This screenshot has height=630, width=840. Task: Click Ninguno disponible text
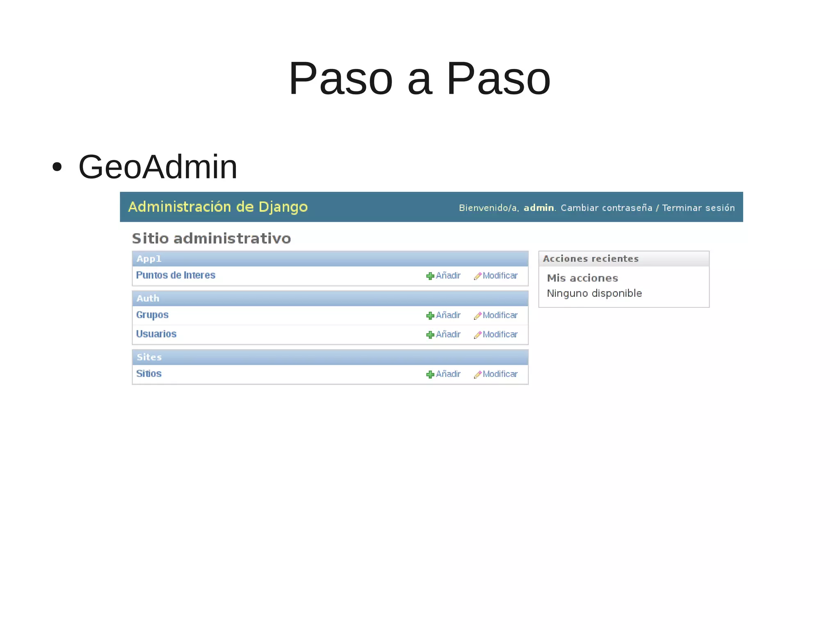coord(594,293)
